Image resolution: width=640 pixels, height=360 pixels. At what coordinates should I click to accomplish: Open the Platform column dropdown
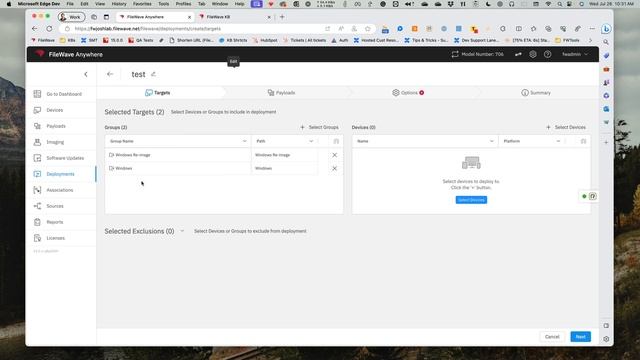pyautogui.click(x=558, y=141)
